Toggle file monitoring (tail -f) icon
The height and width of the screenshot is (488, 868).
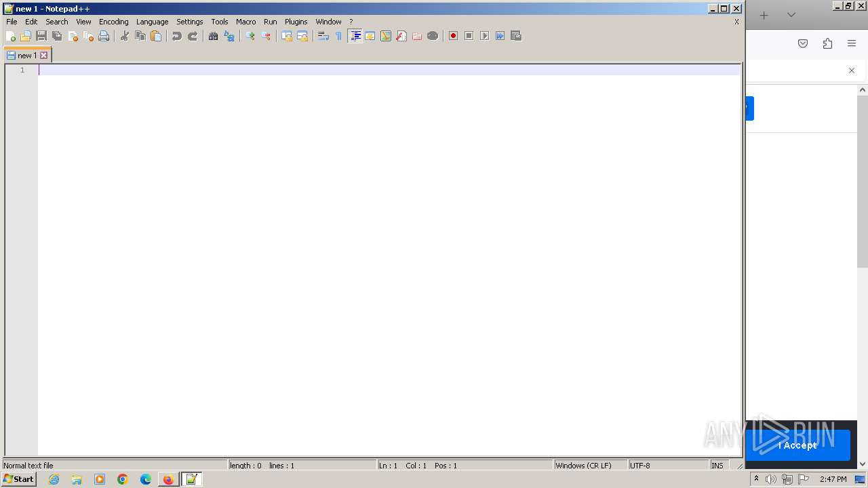[433, 36]
